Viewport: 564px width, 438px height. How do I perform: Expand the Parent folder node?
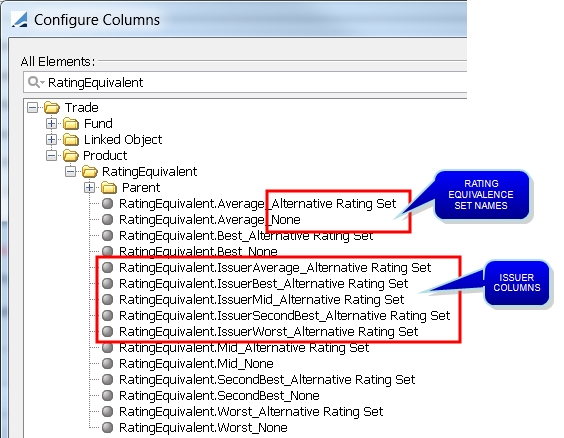click(x=90, y=187)
